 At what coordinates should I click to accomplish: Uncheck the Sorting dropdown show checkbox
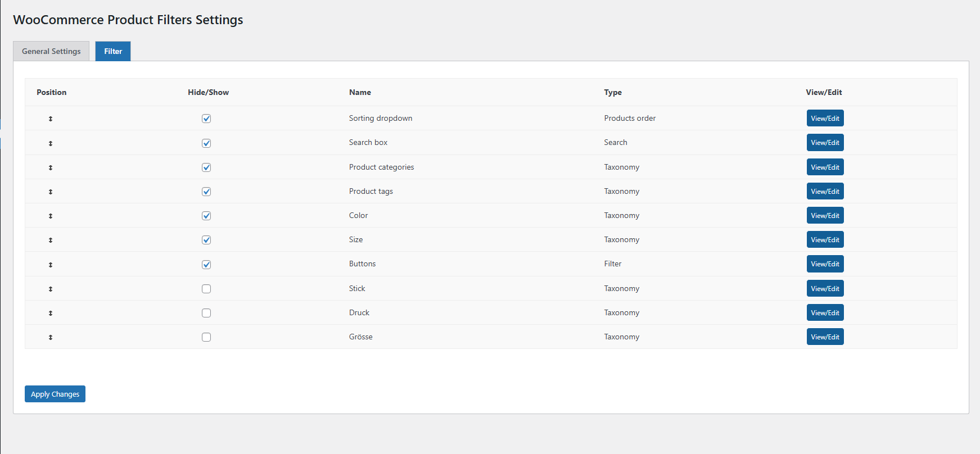click(x=206, y=119)
